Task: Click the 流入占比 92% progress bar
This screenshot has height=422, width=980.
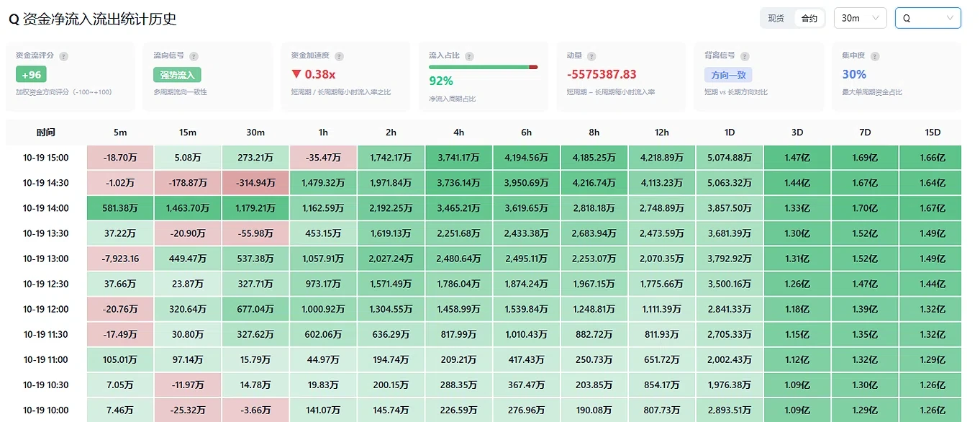Action: tap(483, 67)
